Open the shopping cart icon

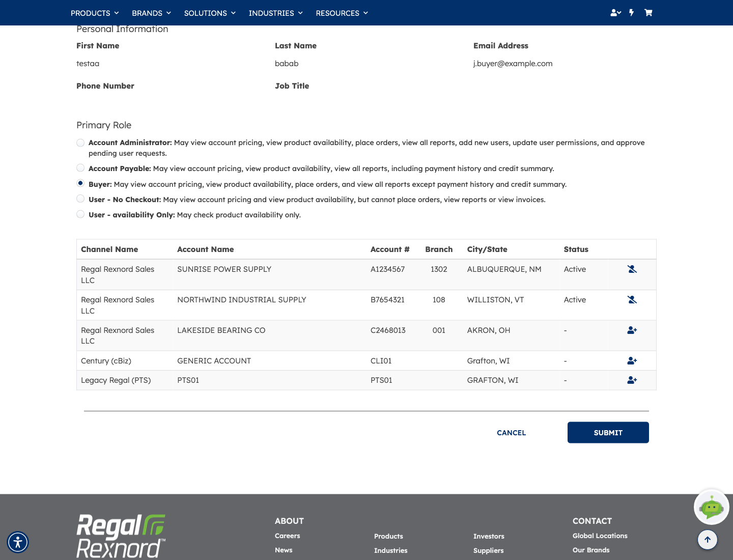point(648,13)
